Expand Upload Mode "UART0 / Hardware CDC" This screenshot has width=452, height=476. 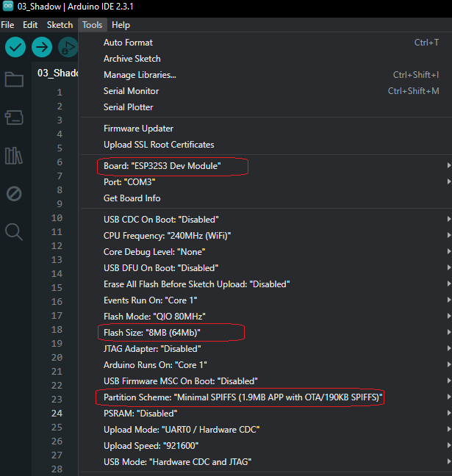tap(266, 430)
